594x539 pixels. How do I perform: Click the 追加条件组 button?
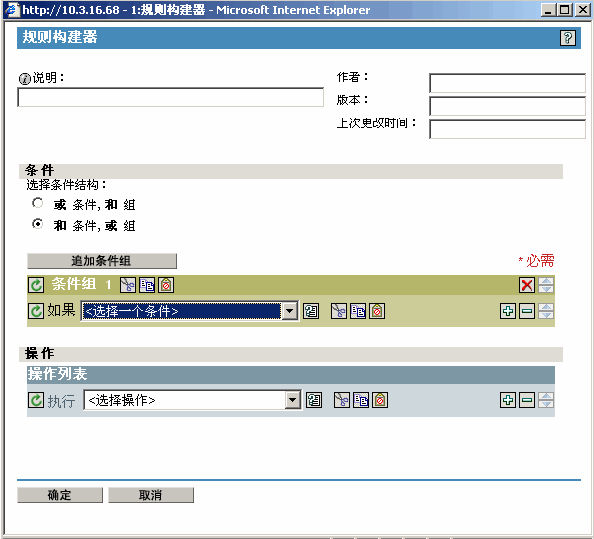tap(102, 261)
